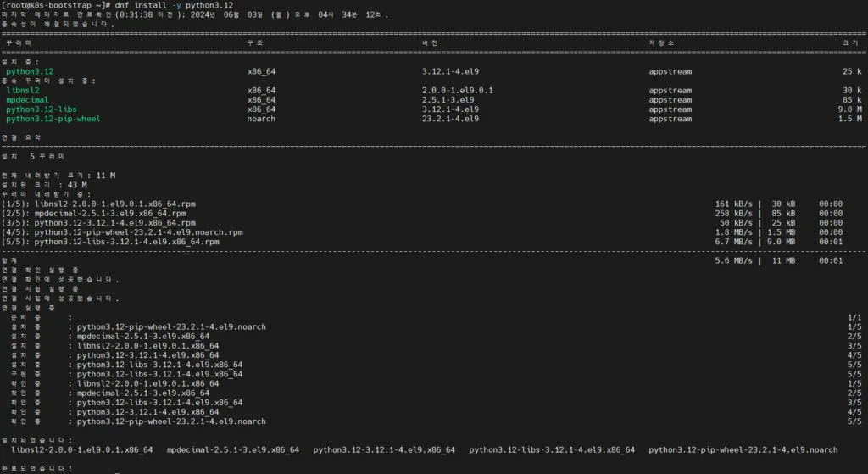
Task: Click the "85 k" size in the table
Action: coord(852,100)
